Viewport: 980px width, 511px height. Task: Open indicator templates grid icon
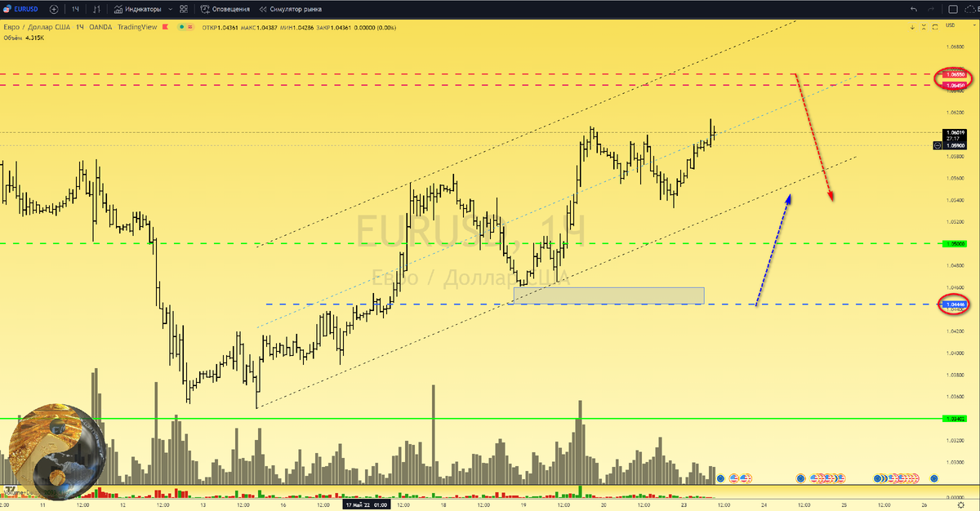184,9
